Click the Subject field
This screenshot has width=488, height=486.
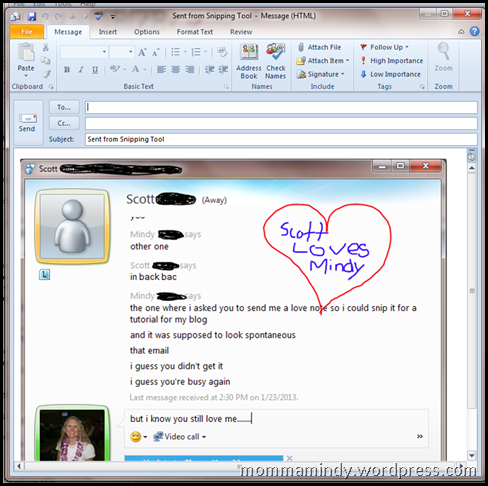click(281, 139)
